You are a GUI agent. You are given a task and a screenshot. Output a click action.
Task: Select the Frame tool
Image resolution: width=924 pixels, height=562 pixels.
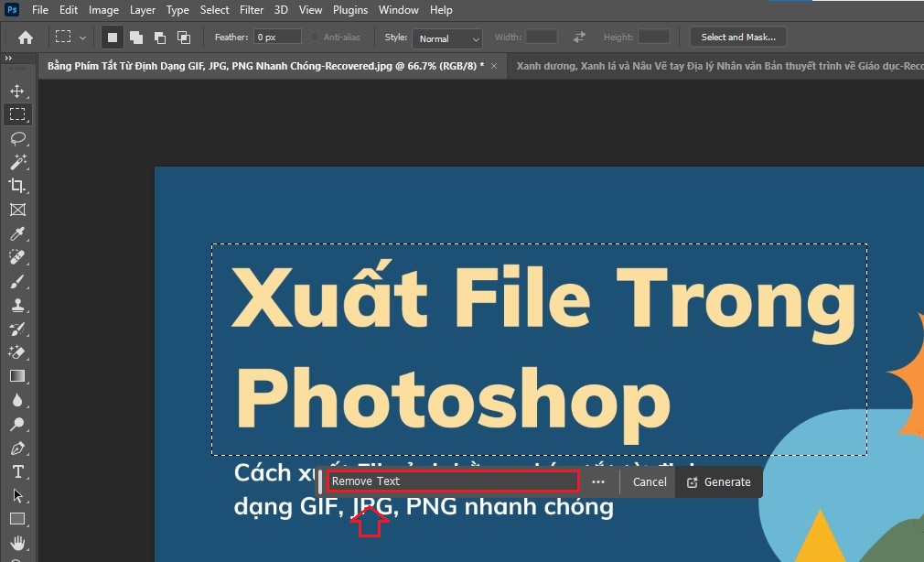pos(17,210)
